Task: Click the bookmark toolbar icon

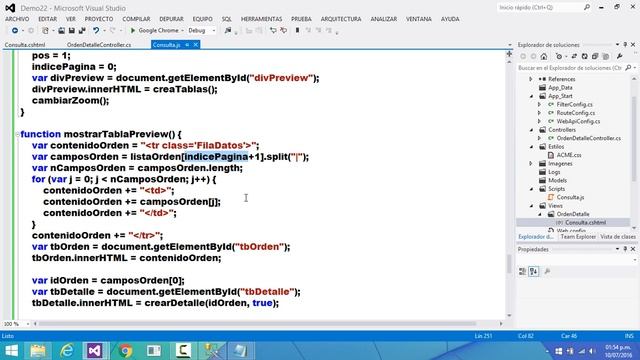Action: (x=297, y=31)
